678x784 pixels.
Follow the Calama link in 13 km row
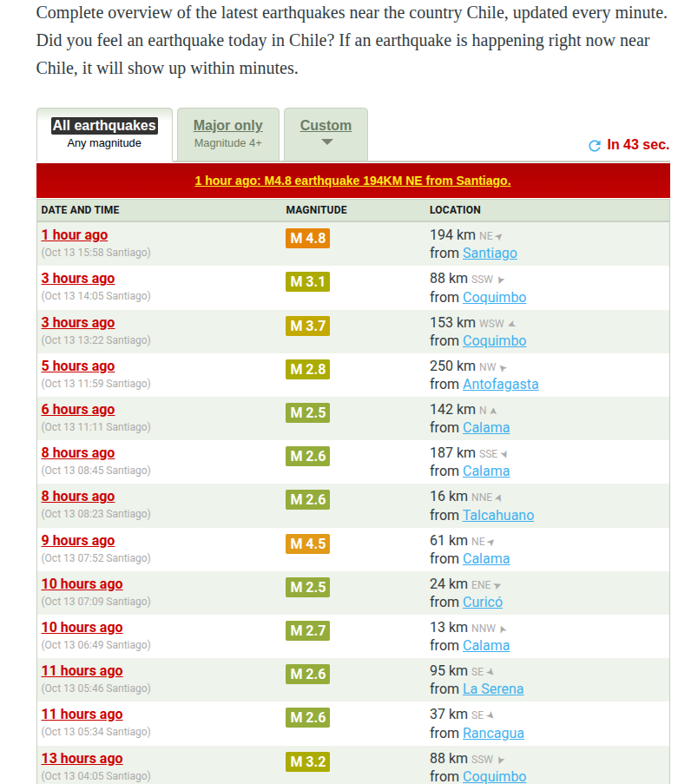(x=486, y=646)
